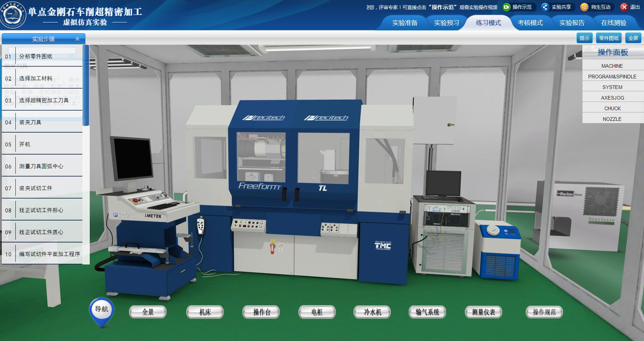Select step 05 开机 in steps list

point(42,144)
